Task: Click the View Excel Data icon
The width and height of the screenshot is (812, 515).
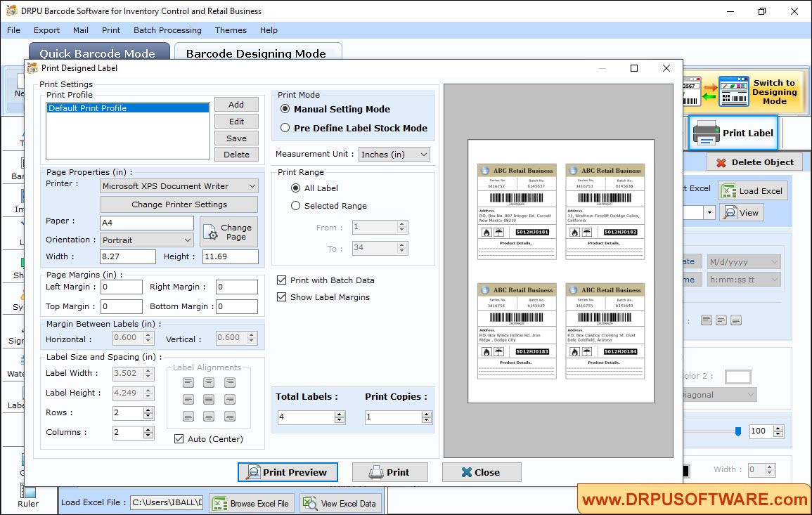Action: tap(309, 503)
